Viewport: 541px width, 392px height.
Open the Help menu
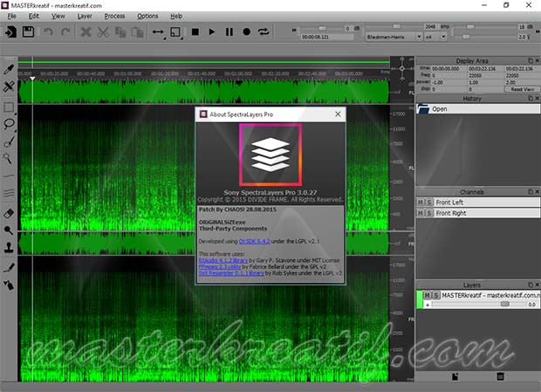coord(176,16)
